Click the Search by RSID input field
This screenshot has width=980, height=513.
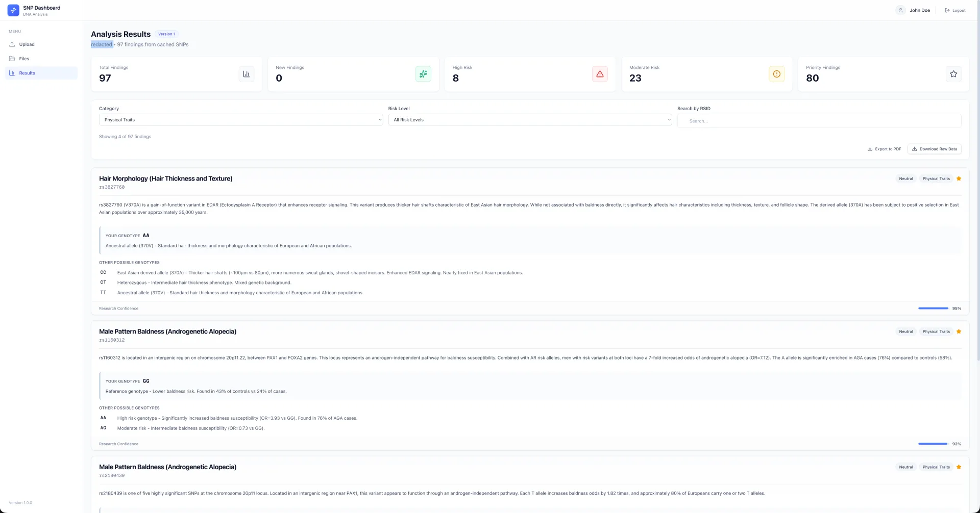pos(819,121)
